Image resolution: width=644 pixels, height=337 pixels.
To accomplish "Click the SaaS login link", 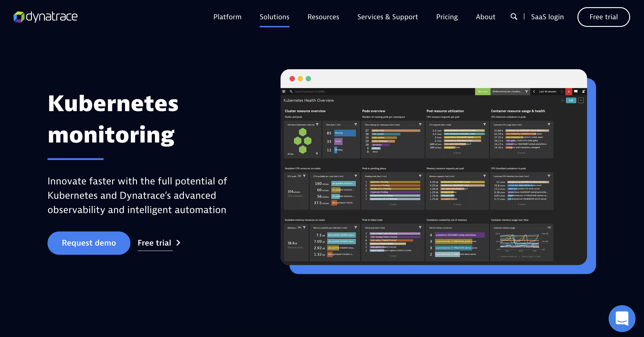I will 547,17.
